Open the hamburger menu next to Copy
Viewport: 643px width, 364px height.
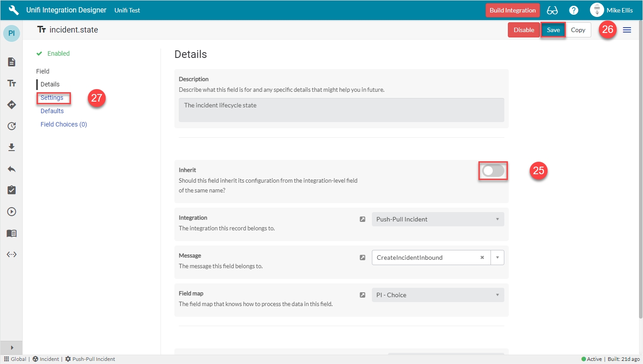(627, 30)
